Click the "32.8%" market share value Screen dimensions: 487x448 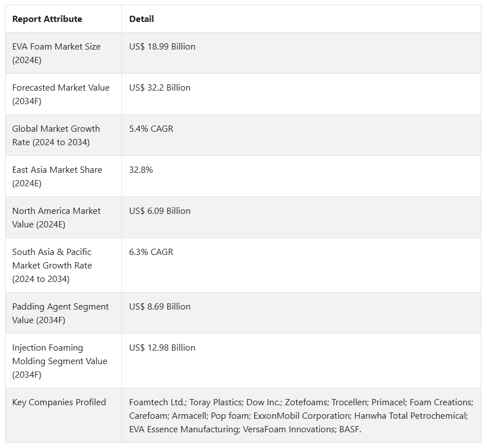click(x=141, y=170)
